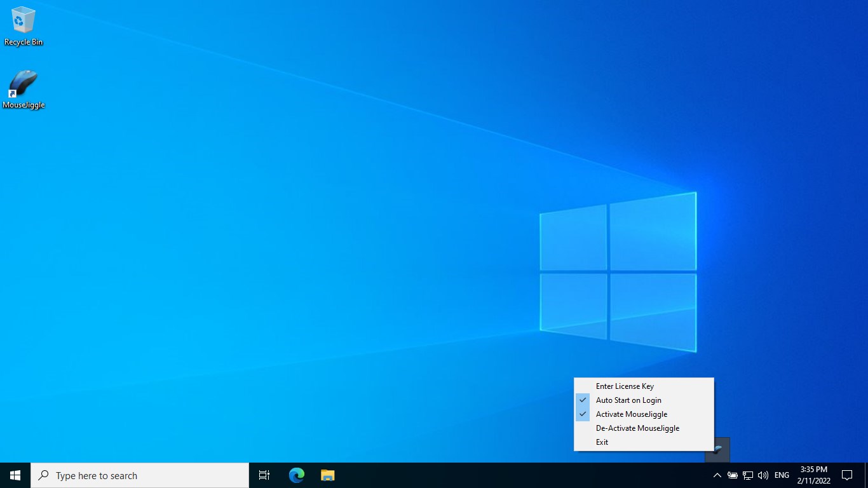868x488 pixels.
Task: Select De-Activate MouseJiggle menu entry
Action: (x=644, y=428)
